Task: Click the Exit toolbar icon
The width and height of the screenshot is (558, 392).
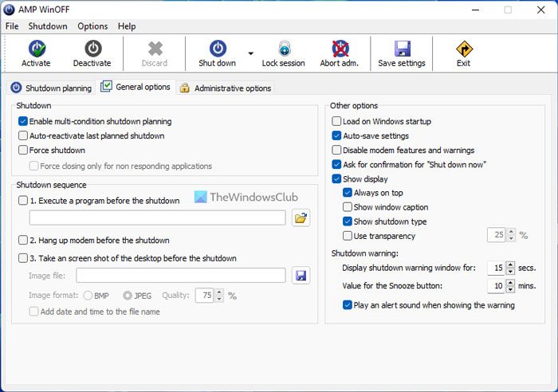Action: click(464, 49)
